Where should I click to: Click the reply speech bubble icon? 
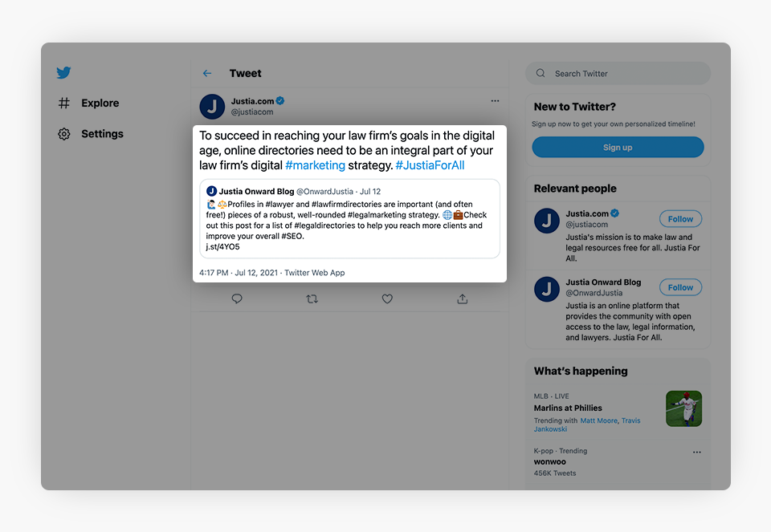237,298
